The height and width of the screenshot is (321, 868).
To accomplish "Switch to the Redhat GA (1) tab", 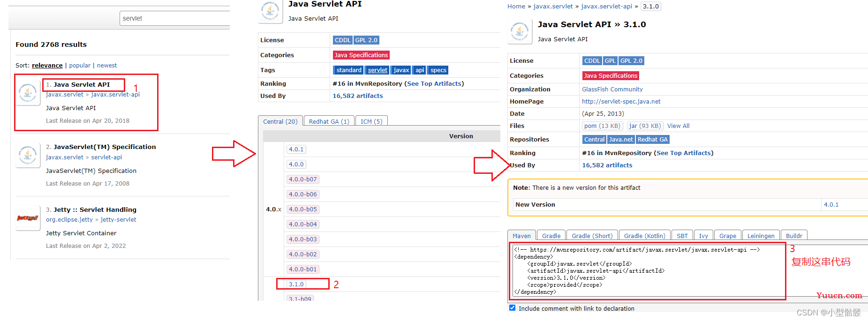I will [x=329, y=121].
